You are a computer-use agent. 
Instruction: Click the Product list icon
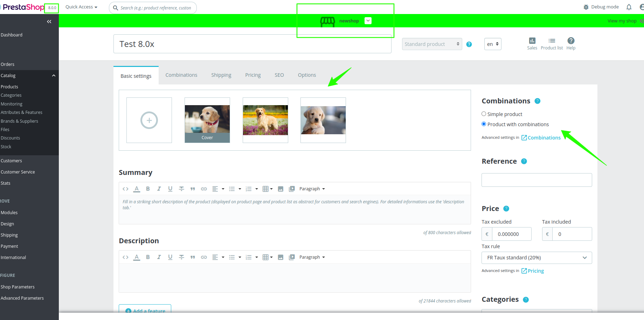point(552,43)
